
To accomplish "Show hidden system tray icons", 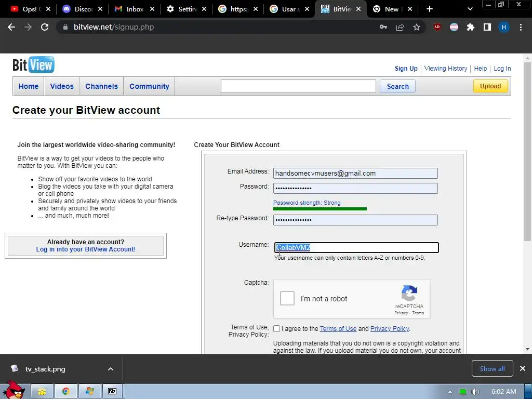I will coord(450,392).
